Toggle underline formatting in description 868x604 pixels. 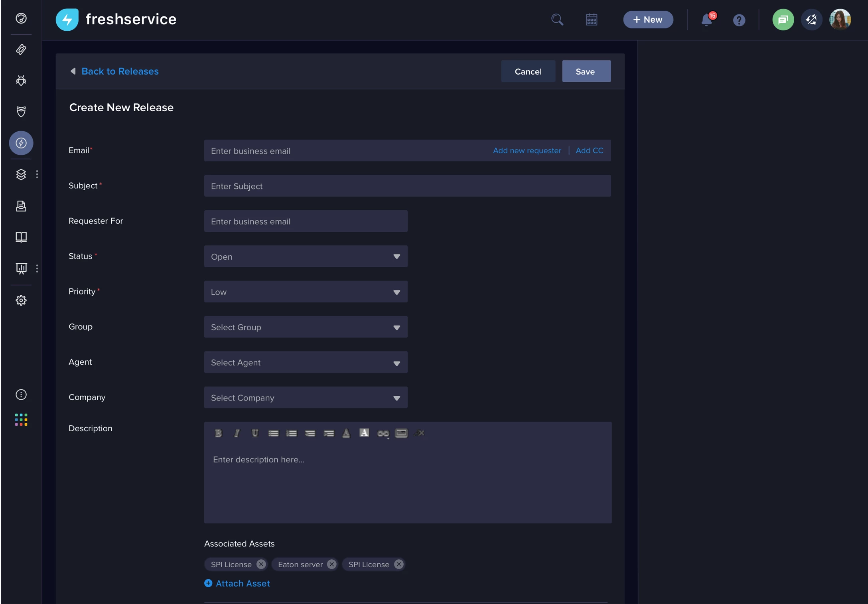tap(255, 433)
